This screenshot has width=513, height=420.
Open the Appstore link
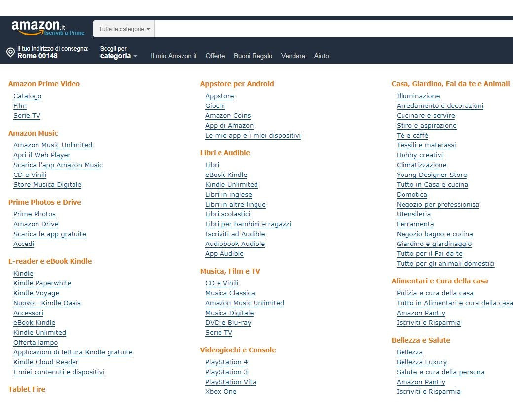pyautogui.click(x=220, y=96)
